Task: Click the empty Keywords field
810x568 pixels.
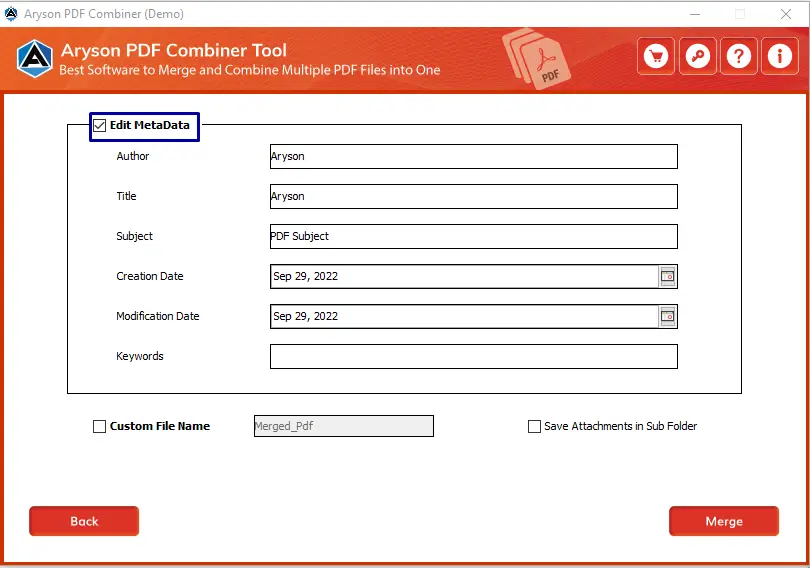Action: coord(473,357)
